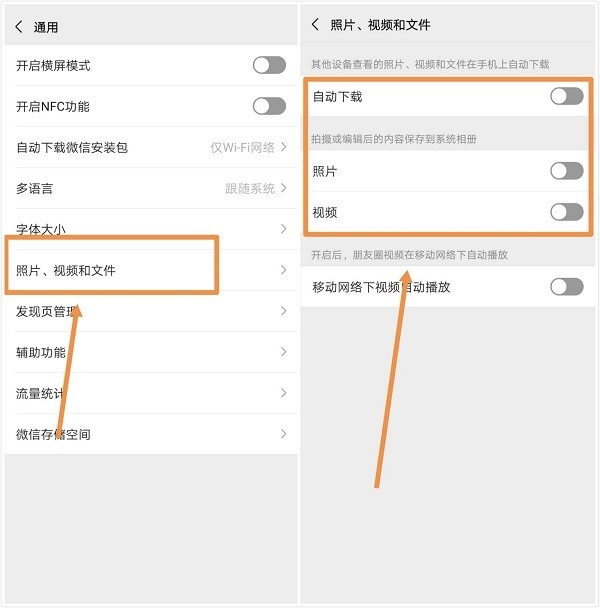
Task: Open 微信存储空间 chevron arrow
Action: (x=284, y=434)
